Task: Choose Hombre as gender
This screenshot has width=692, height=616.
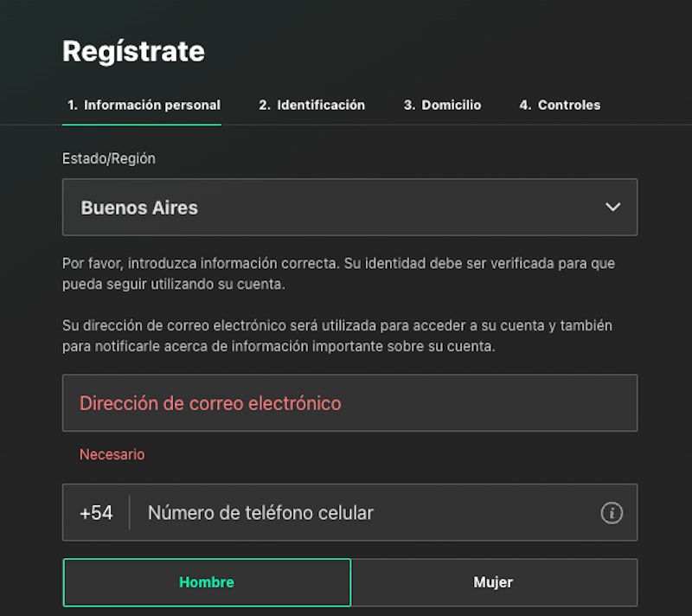Action: (x=207, y=582)
